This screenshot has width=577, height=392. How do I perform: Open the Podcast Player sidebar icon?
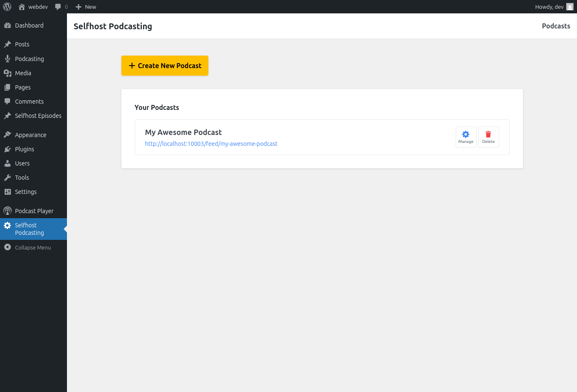tap(8, 211)
